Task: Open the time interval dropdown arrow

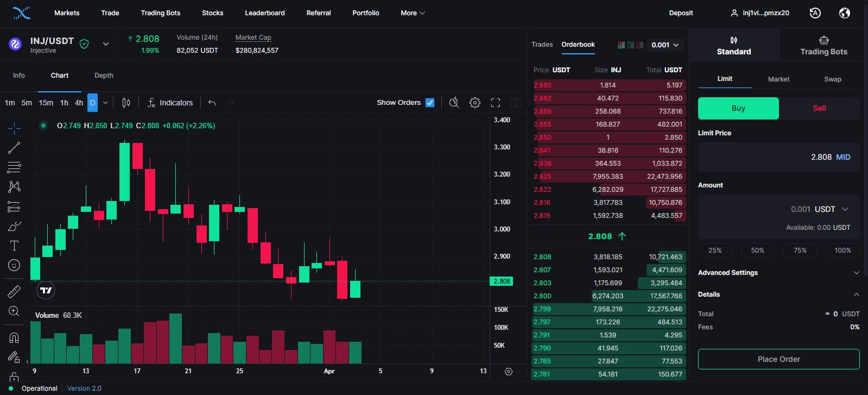Action: point(105,103)
